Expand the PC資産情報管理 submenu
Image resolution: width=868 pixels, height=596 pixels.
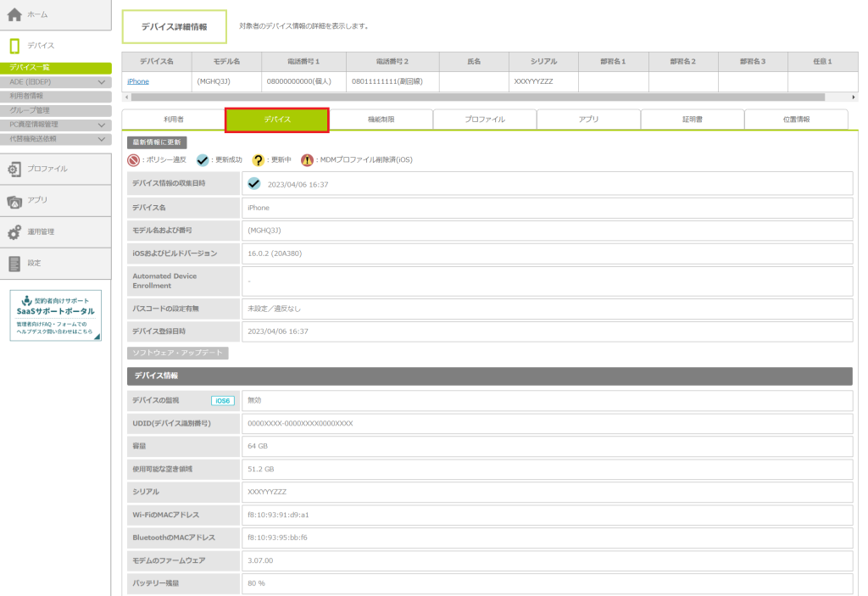click(x=102, y=125)
